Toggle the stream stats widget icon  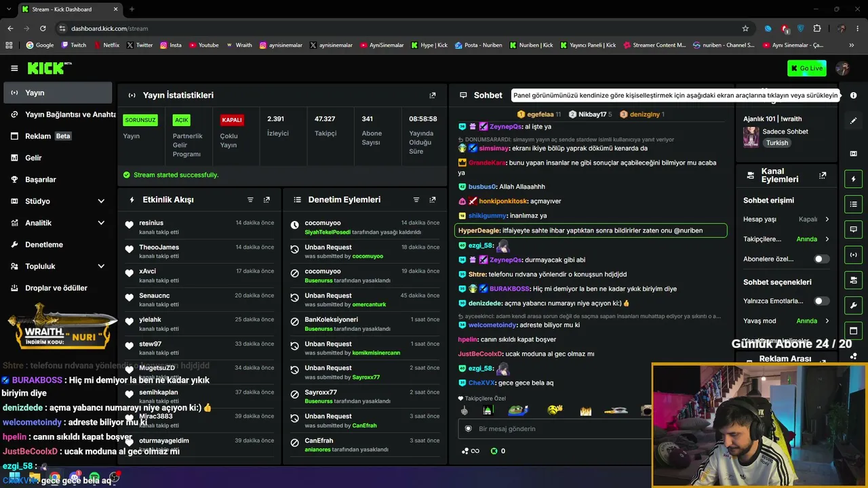(854, 255)
